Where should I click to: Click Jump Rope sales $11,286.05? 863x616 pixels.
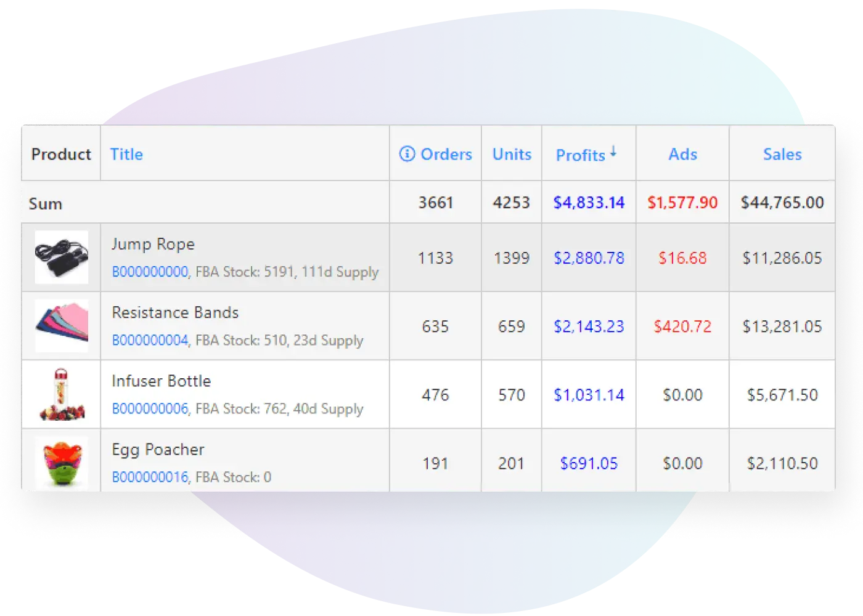[x=782, y=258]
